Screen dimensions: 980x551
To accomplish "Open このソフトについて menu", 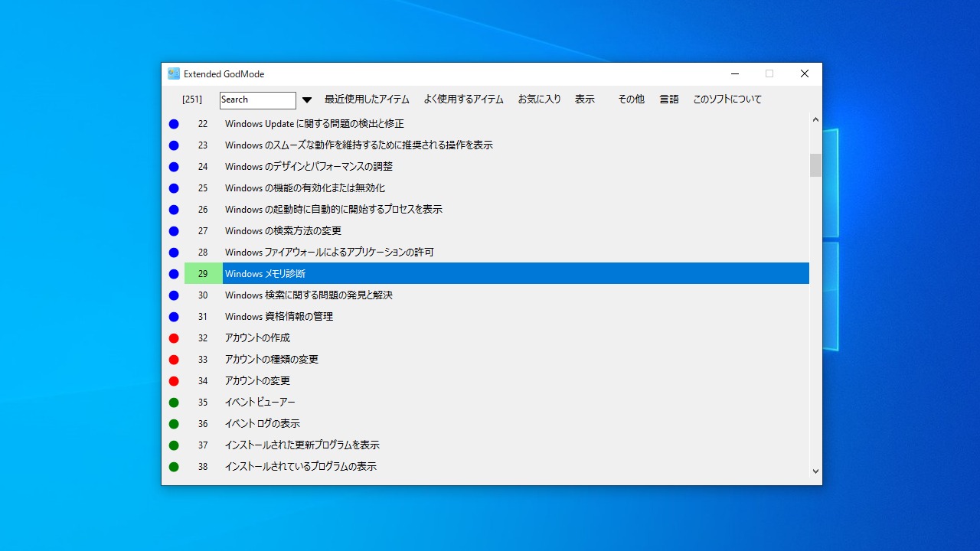I will click(727, 99).
